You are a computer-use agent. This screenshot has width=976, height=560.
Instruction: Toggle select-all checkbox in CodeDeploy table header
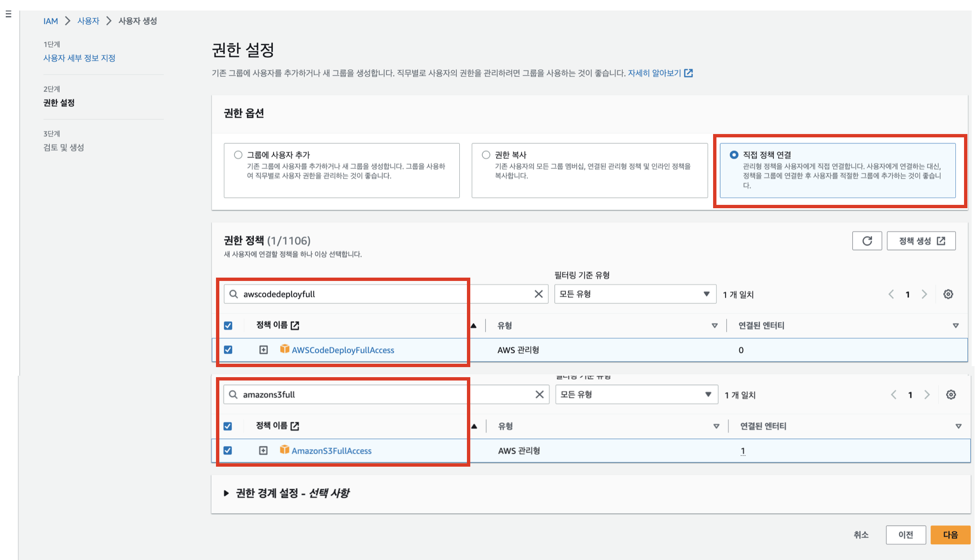[x=228, y=325]
